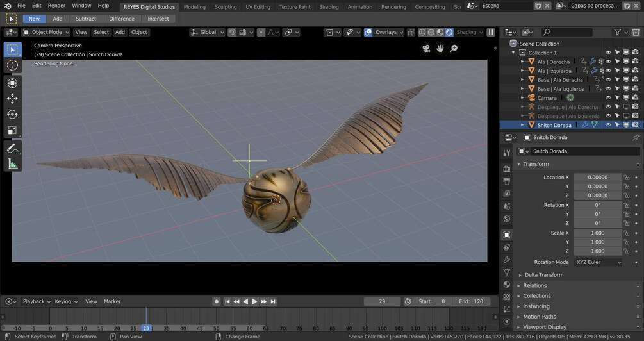This screenshot has height=341, width=644.
Task: Toggle visibility of Snitch Dorada
Action: pos(608,125)
